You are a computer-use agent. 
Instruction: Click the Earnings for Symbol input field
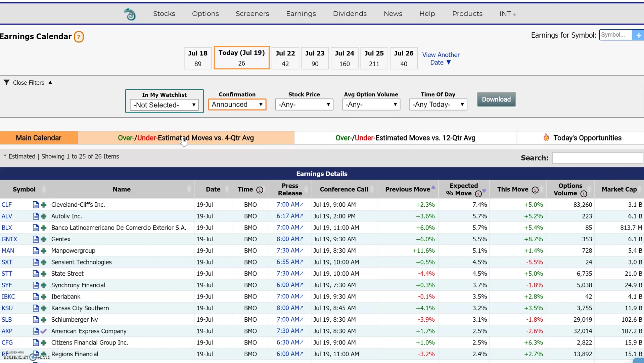615,35
